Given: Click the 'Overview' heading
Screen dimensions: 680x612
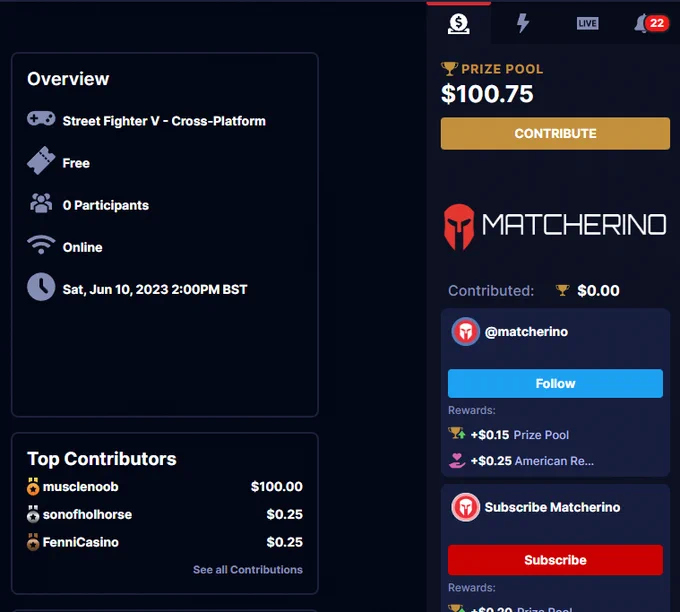Looking at the screenshot, I should (68, 79).
